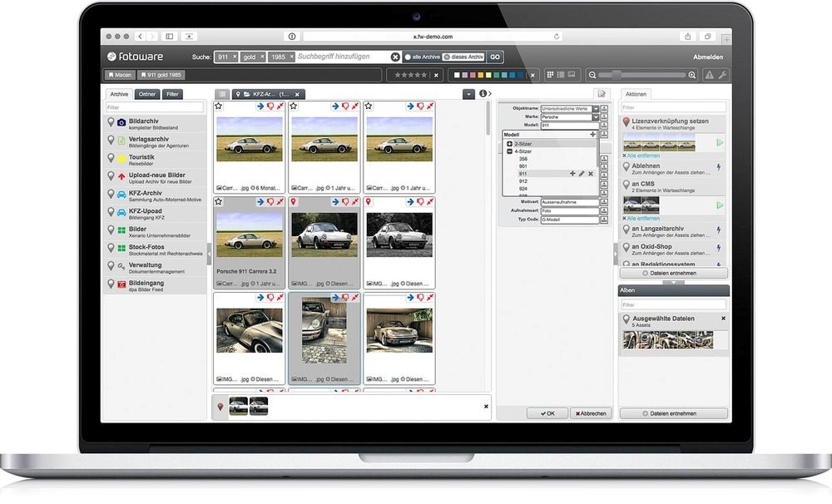Close the Ausgewählte Dateien album
The width and height of the screenshot is (832, 504).
coord(723,319)
